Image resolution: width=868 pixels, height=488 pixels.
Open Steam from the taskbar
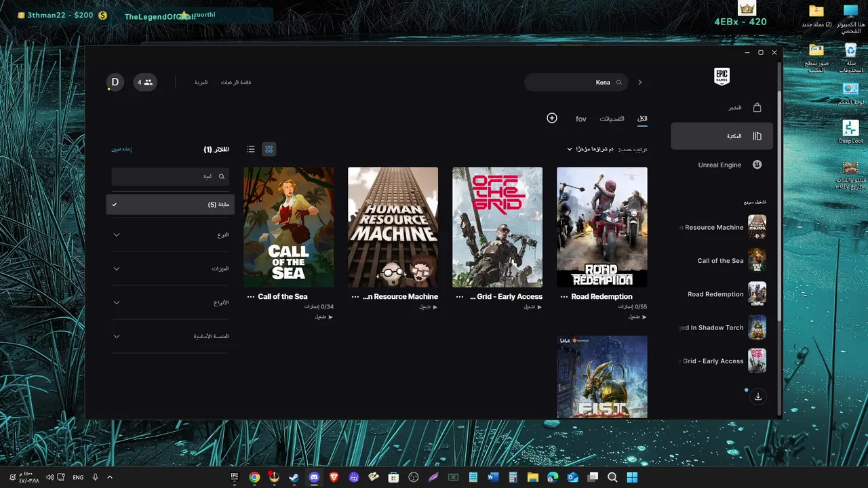tap(294, 477)
